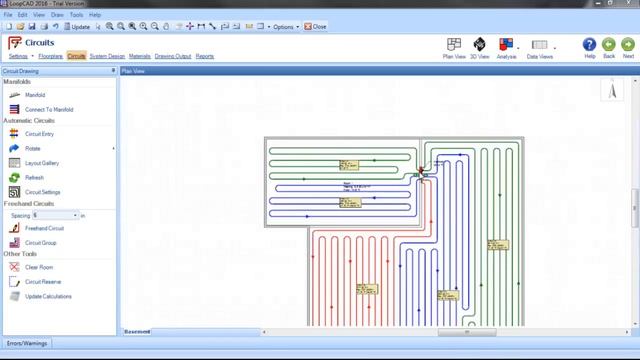Click the horizontal scrollbar left arrow
640x360 pixels.
[x=264, y=332]
